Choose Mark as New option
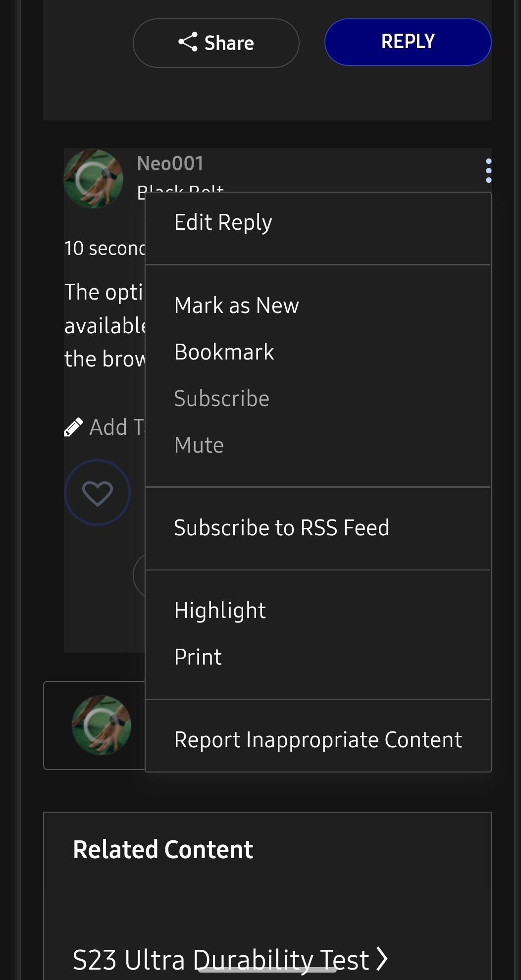Screen dimensions: 521x980 tap(236, 306)
